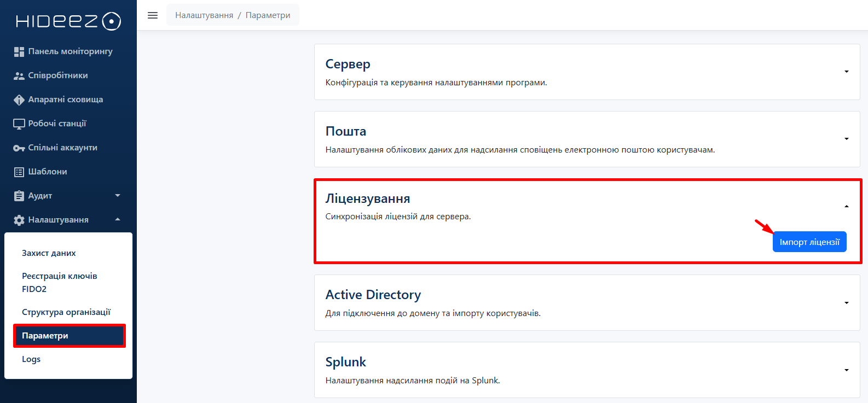Click the clipboard icon for Аудит
This screenshot has width=868, height=403.
tap(19, 196)
